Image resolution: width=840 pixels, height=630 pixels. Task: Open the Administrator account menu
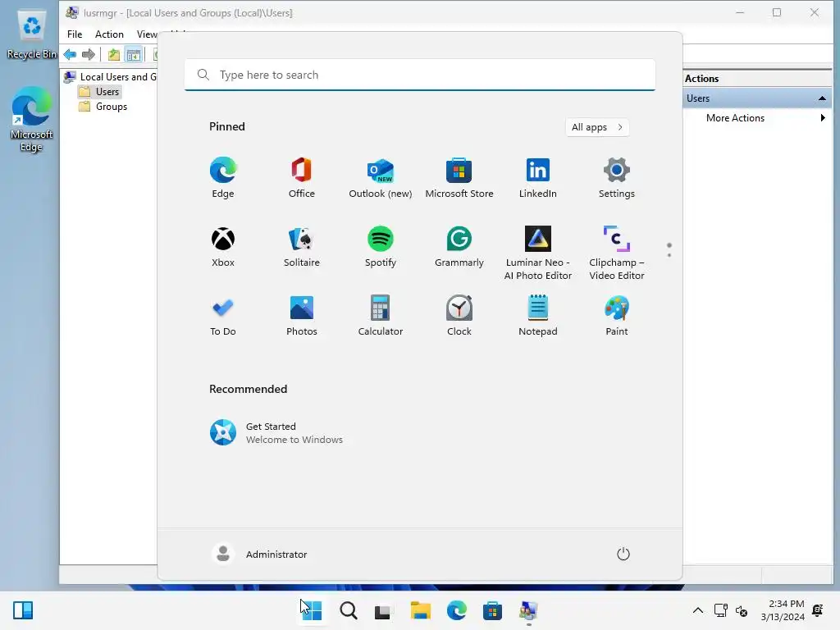[260, 554]
